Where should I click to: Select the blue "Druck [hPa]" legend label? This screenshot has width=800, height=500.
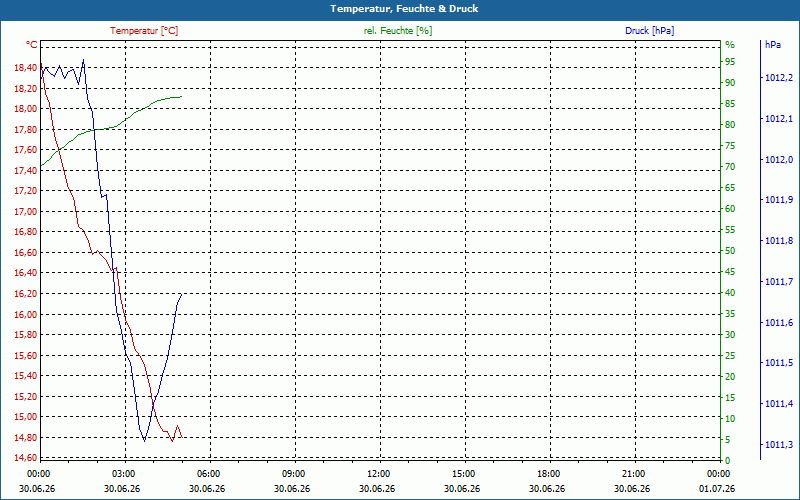[x=649, y=31]
